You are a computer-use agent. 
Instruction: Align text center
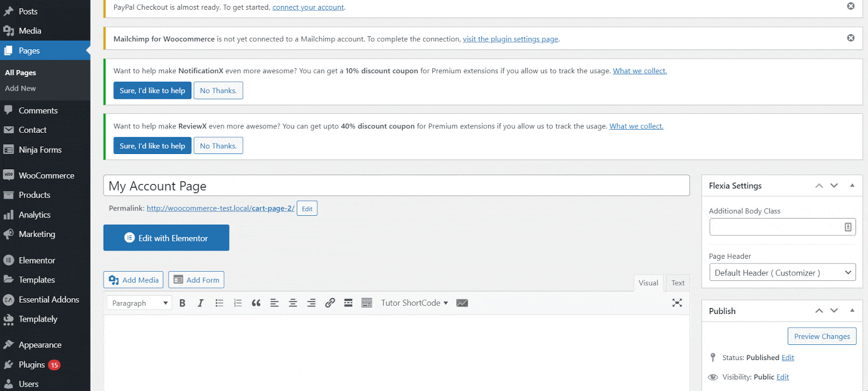(x=293, y=303)
